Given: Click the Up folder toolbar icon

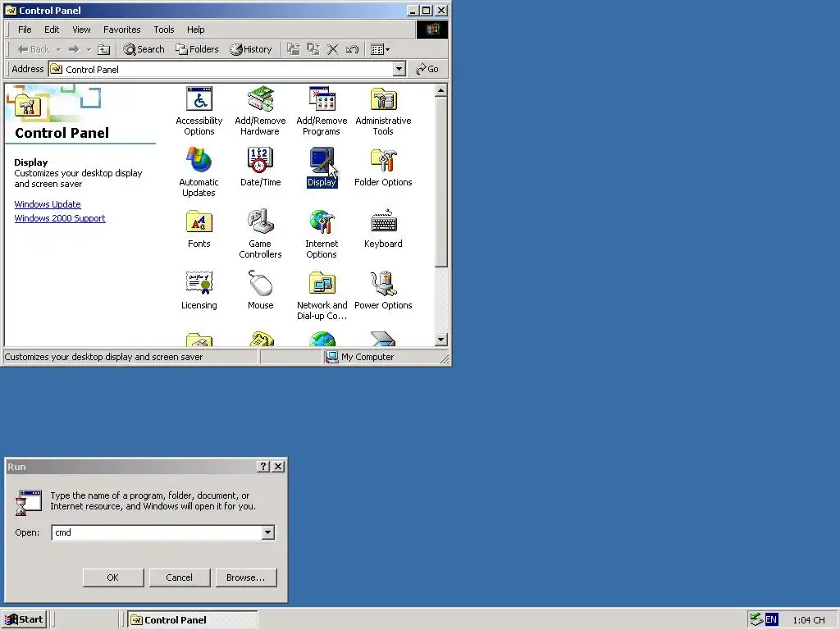Looking at the screenshot, I should click(104, 49).
